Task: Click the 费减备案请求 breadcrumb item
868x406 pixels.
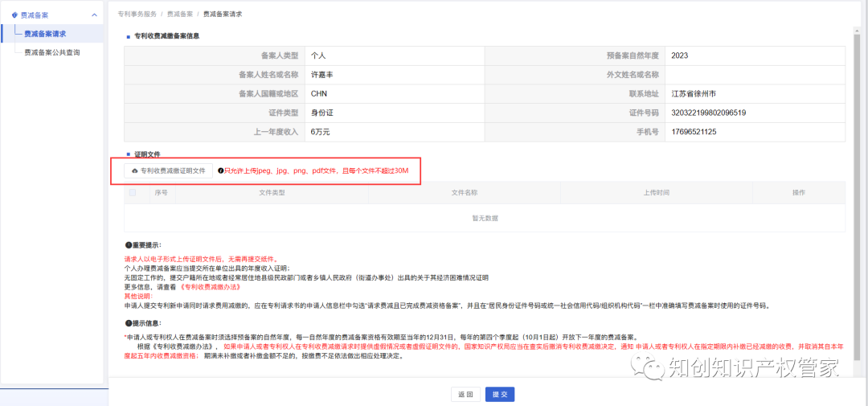Action: click(x=223, y=13)
